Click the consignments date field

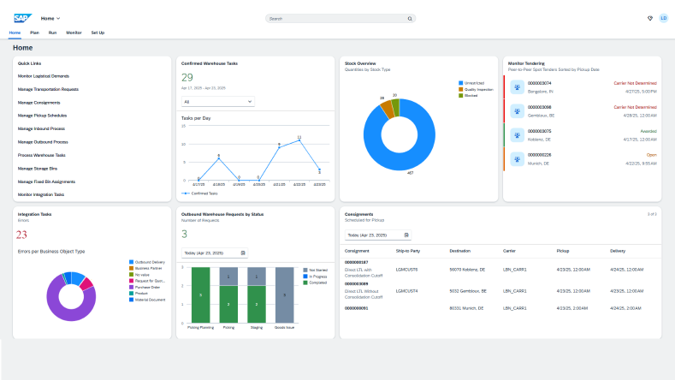378,235
